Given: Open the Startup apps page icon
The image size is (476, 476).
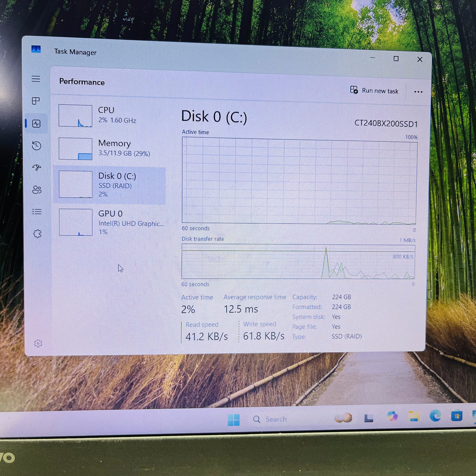Looking at the screenshot, I should [x=37, y=167].
